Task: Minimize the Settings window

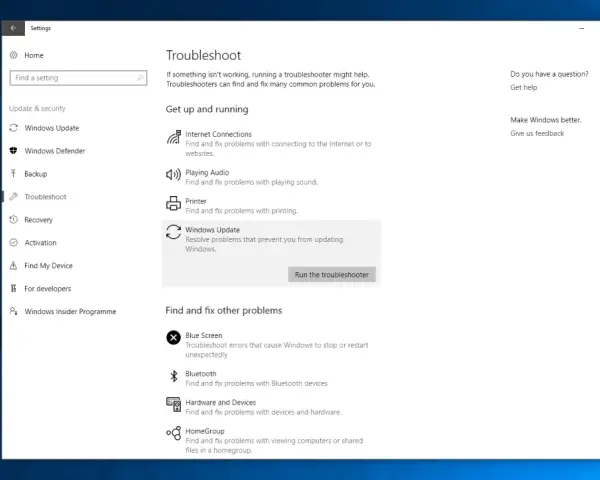Action: pyautogui.click(x=582, y=28)
